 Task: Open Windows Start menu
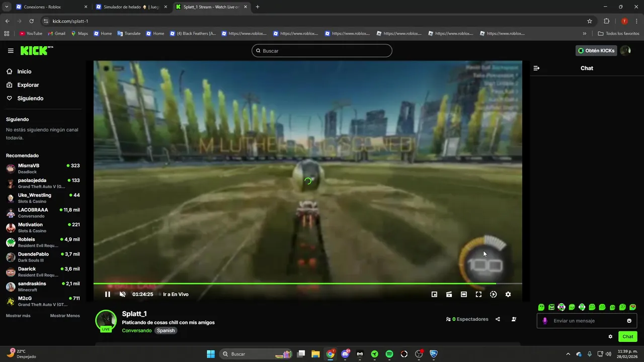click(x=211, y=354)
